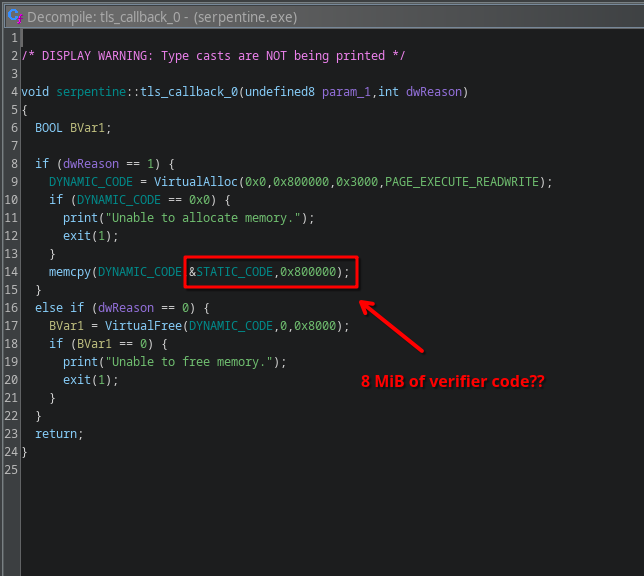The image size is (644, 576).
Task: Click line number 9 in the gutter
Action: coord(14,182)
